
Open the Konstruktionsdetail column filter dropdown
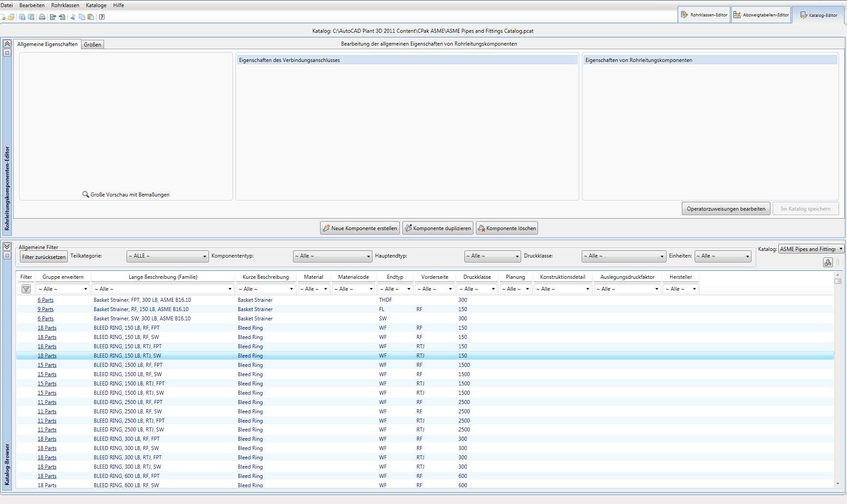click(563, 289)
